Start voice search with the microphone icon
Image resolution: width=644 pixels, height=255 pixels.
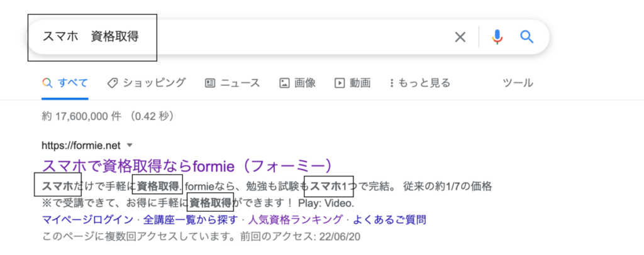497,38
